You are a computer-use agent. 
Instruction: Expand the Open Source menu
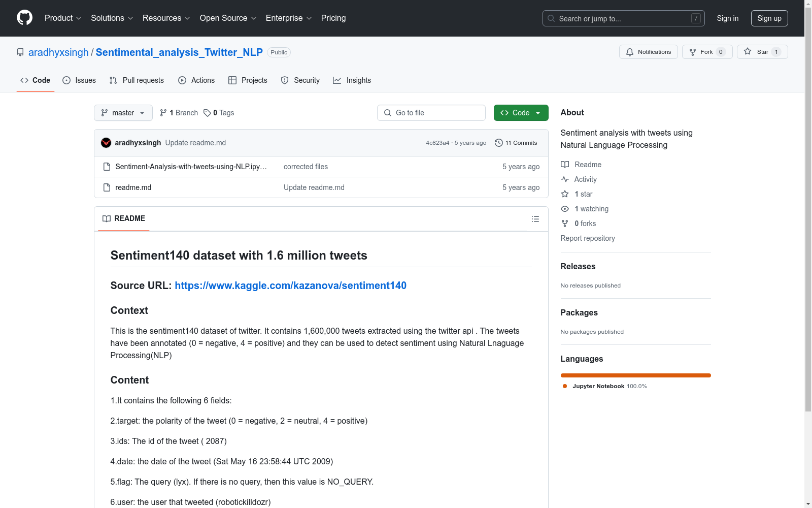click(x=228, y=18)
